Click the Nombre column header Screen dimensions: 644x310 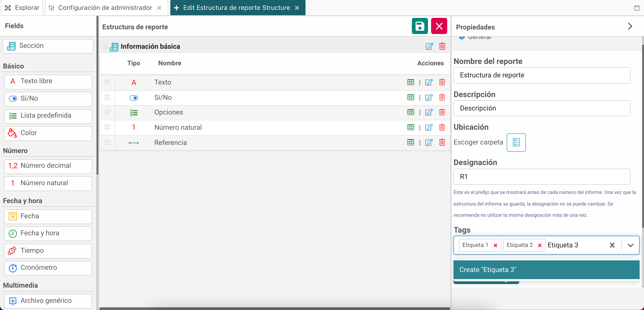pos(170,63)
